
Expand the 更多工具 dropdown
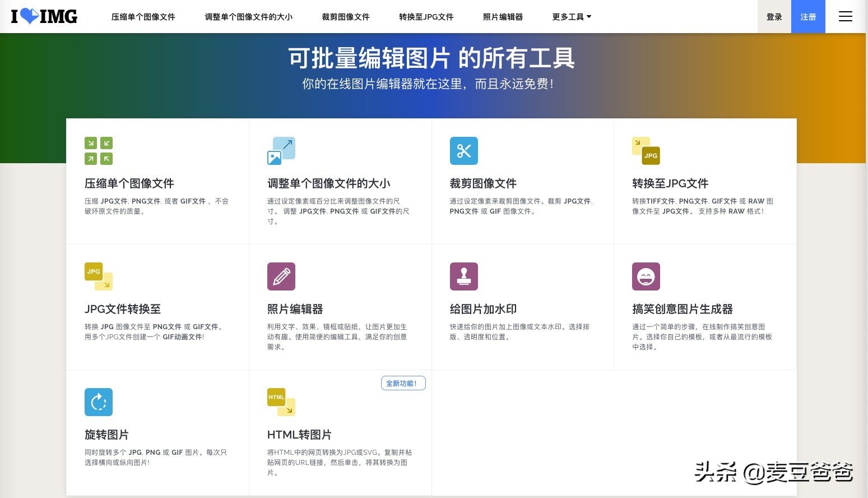(x=570, y=16)
